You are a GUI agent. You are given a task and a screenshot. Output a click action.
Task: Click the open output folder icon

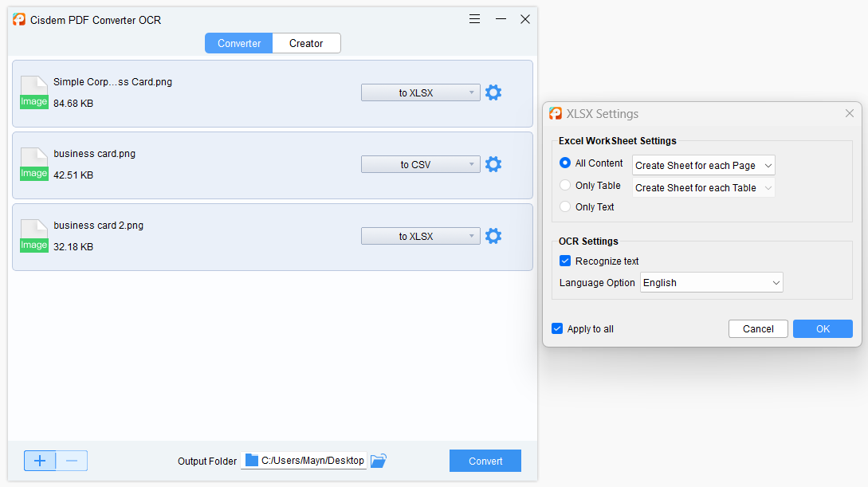pos(379,461)
